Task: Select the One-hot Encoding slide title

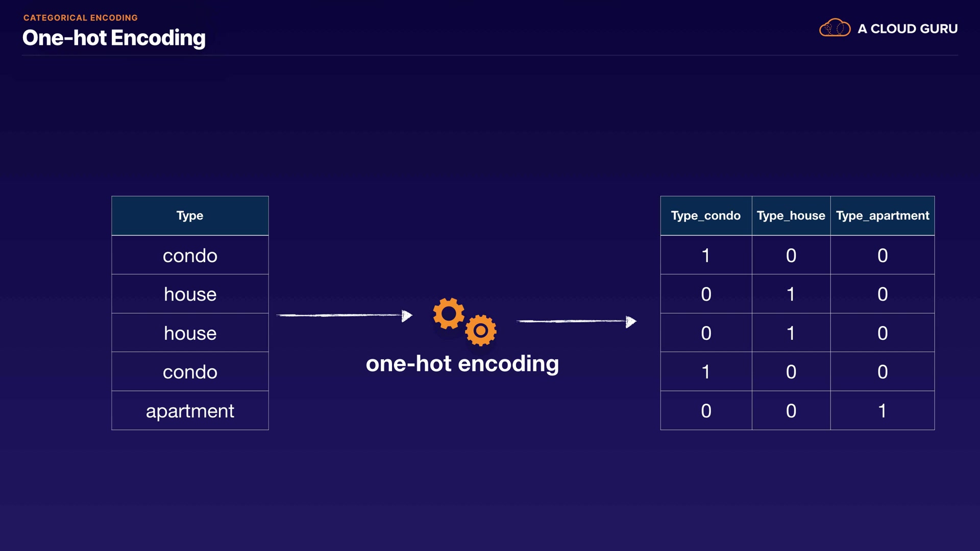Action: (114, 38)
